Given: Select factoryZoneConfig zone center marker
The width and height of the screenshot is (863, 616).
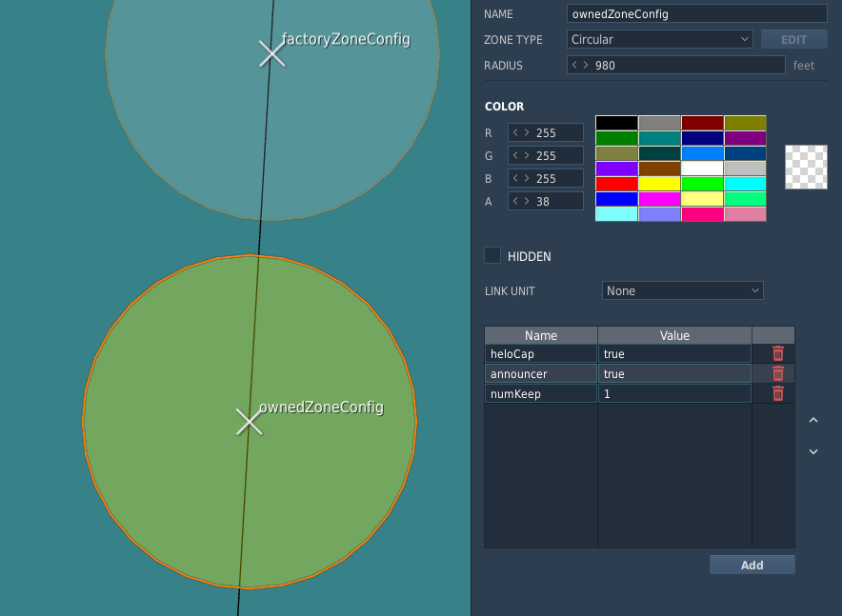Looking at the screenshot, I should coord(271,54).
